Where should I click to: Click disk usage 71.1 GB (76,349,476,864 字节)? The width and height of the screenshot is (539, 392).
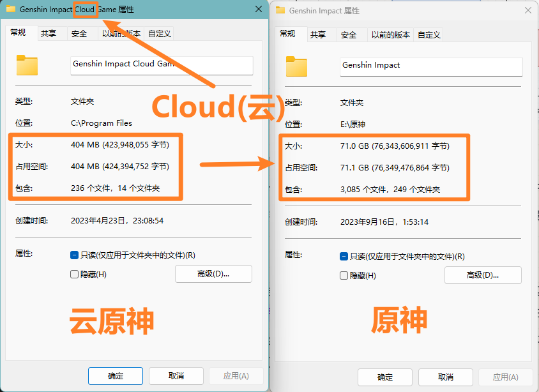[395, 168]
